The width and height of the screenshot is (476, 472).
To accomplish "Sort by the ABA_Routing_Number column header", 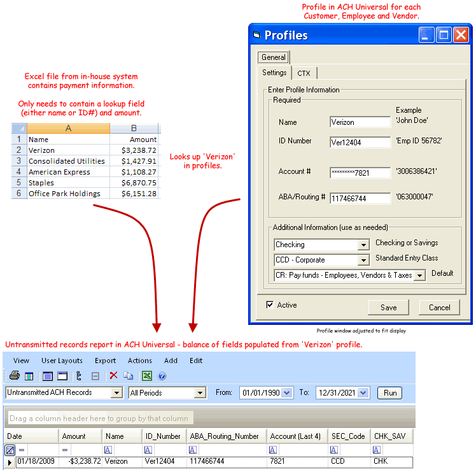I will (227, 436).
